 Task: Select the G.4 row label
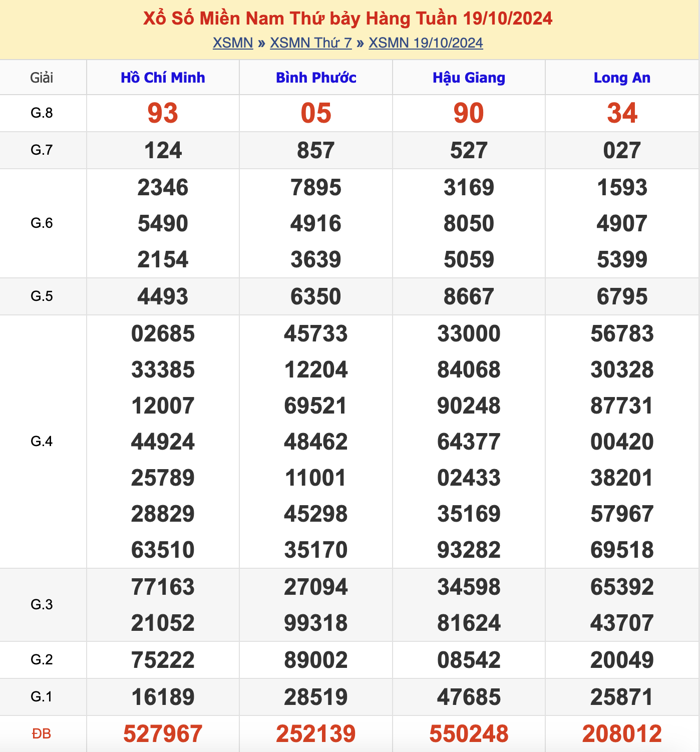point(42,442)
